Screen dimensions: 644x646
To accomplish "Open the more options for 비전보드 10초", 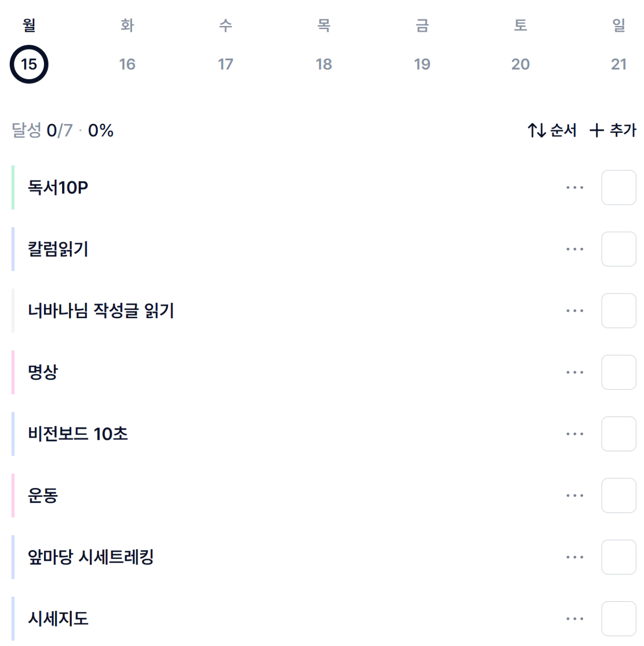I will 575,434.
